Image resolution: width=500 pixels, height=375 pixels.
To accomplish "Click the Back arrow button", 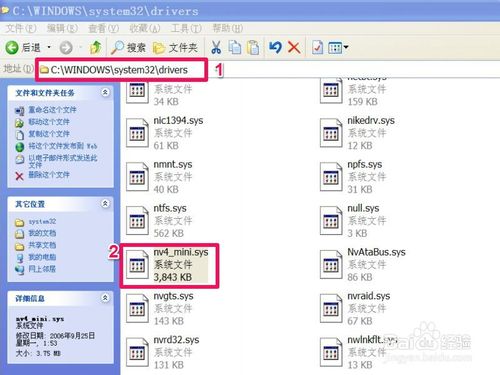I will coord(12,48).
